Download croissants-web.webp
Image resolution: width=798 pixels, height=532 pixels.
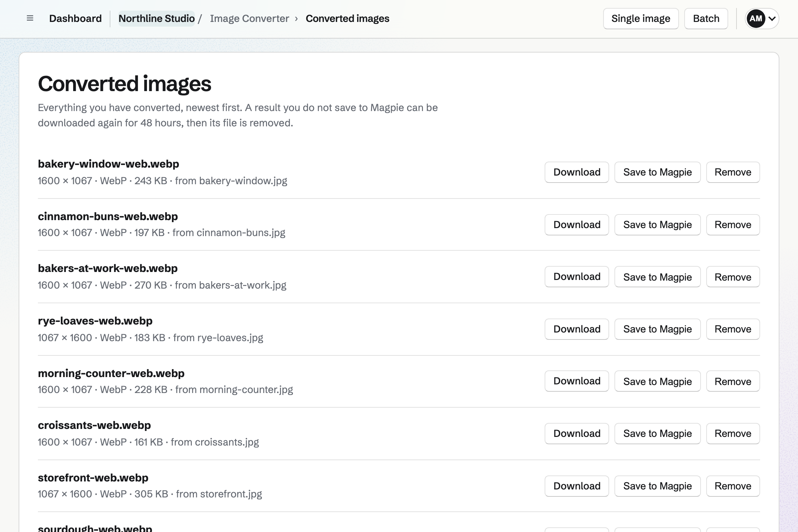[577, 434]
